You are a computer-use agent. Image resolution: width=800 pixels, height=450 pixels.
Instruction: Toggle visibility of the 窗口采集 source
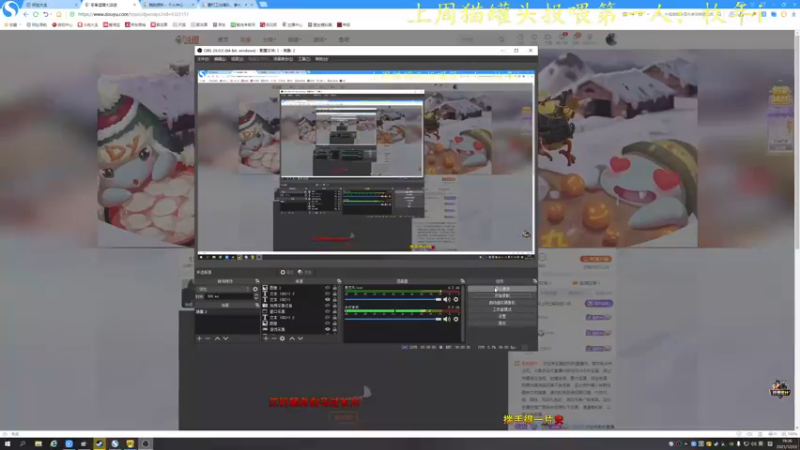(328, 311)
